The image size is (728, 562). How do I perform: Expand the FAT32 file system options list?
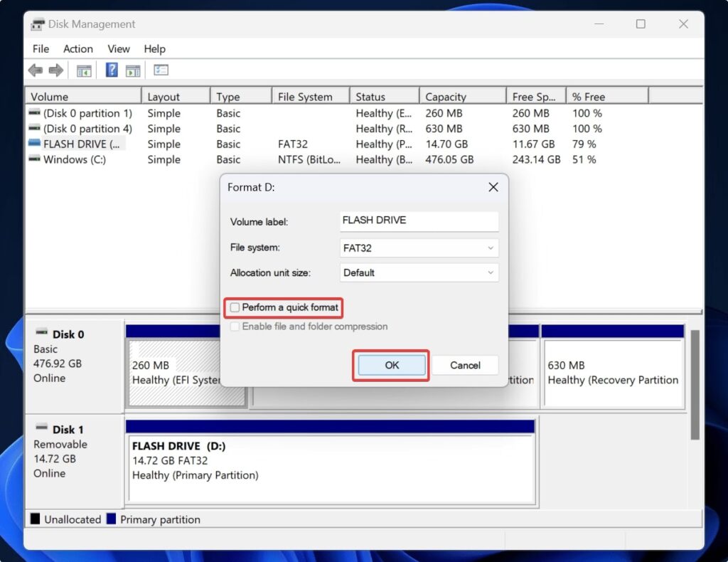(491, 247)
